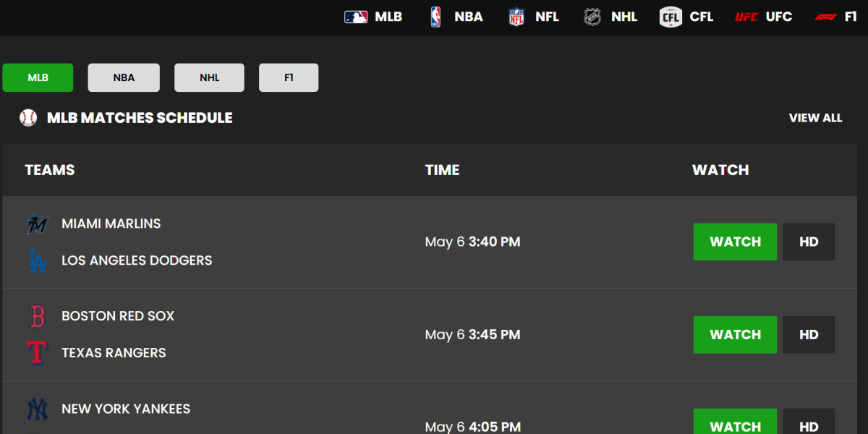Click the Boston Red Sox team logo
This screenshot has height=434, width=868.
37,316
